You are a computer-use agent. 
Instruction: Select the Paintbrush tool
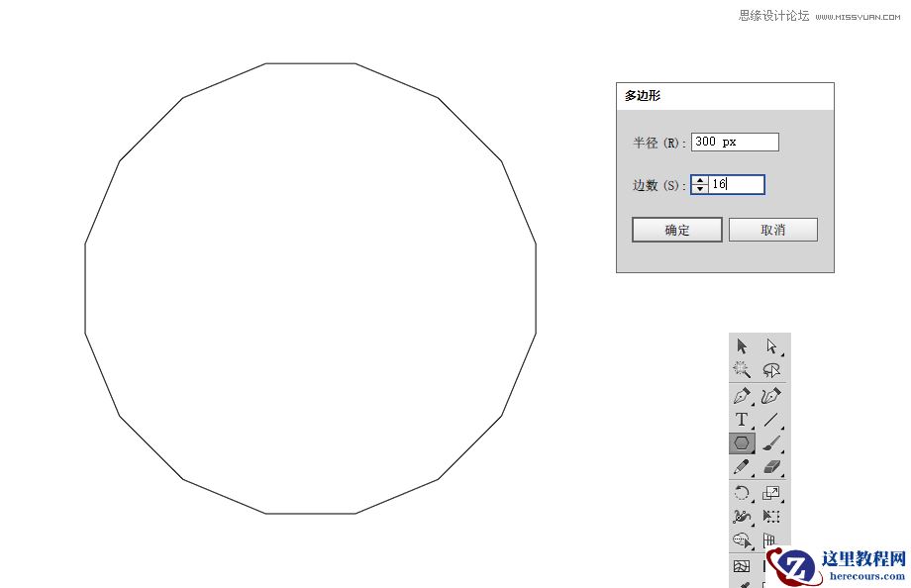coord(771,442)
